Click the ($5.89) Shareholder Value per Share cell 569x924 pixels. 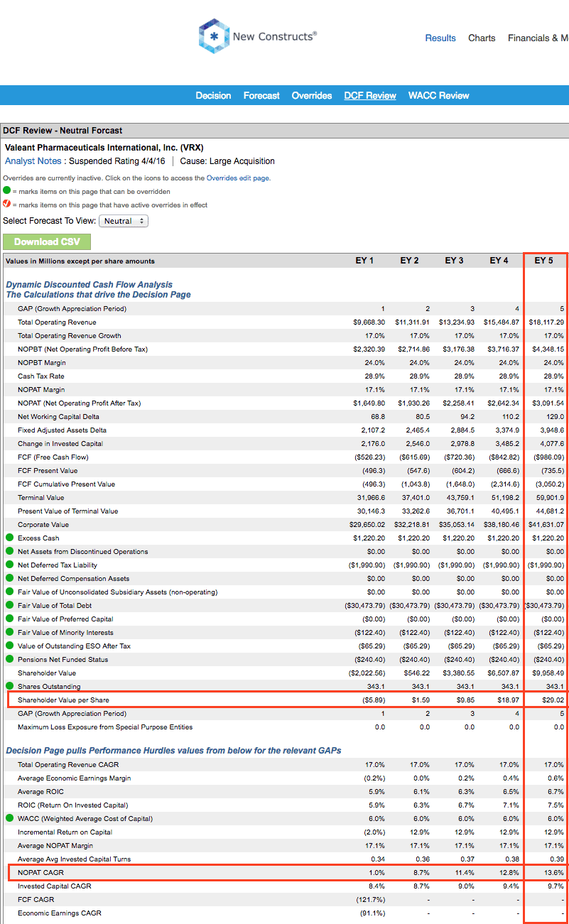371,700
